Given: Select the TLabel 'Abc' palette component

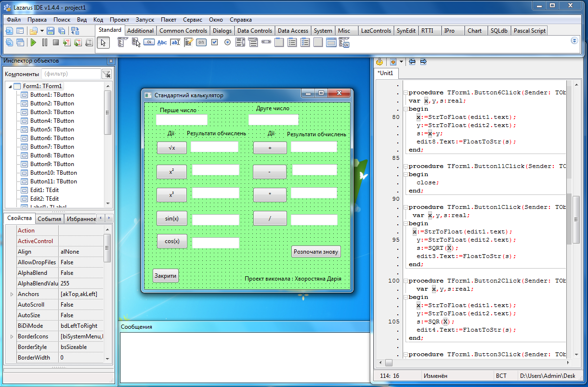Looking at the screenshot, I should pos(162,42).
